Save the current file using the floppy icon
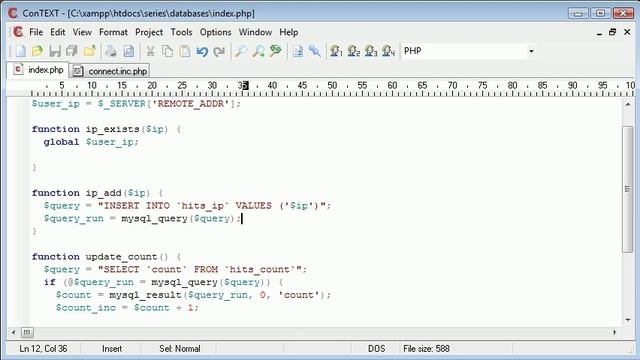The width and height of the screenshot is (640, 360). (x=55, y=51)
